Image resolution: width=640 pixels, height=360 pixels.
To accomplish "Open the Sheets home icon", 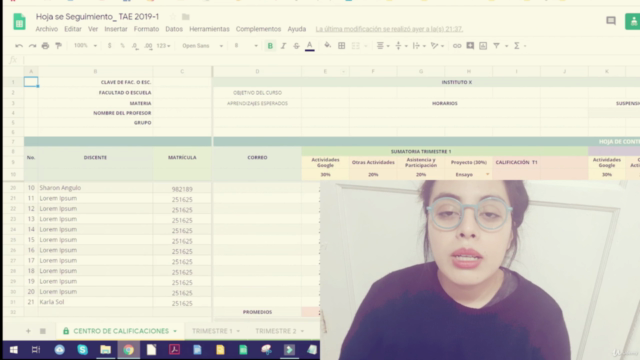I will pos(19,22).
